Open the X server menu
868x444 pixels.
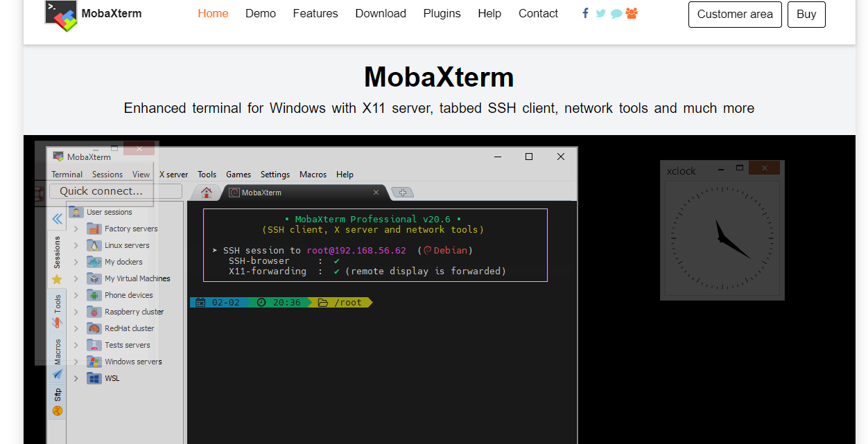pos(173,175)
